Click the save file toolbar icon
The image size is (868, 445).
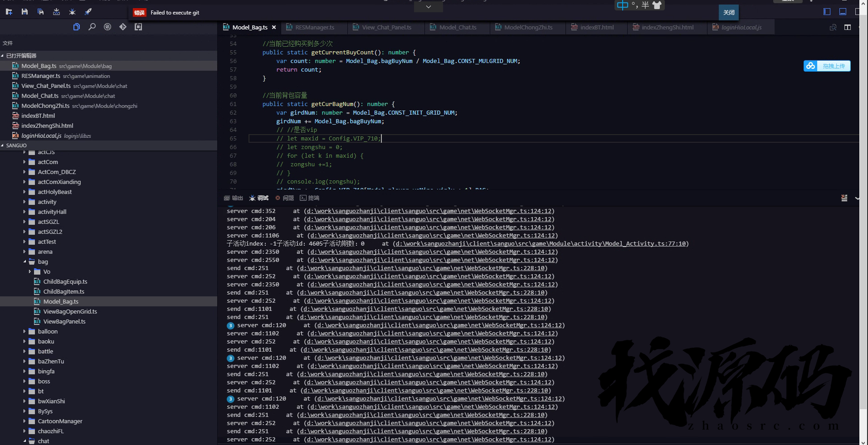click(24, 12)
